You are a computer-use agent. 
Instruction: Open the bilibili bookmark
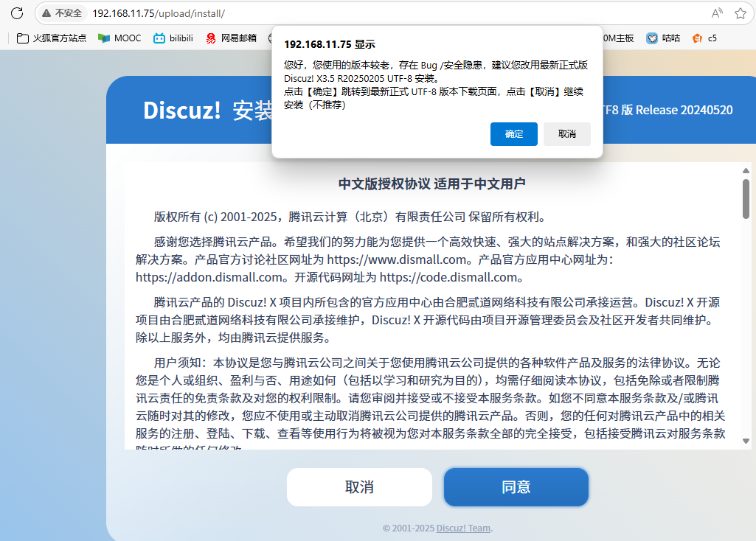(x=173, y=38)
